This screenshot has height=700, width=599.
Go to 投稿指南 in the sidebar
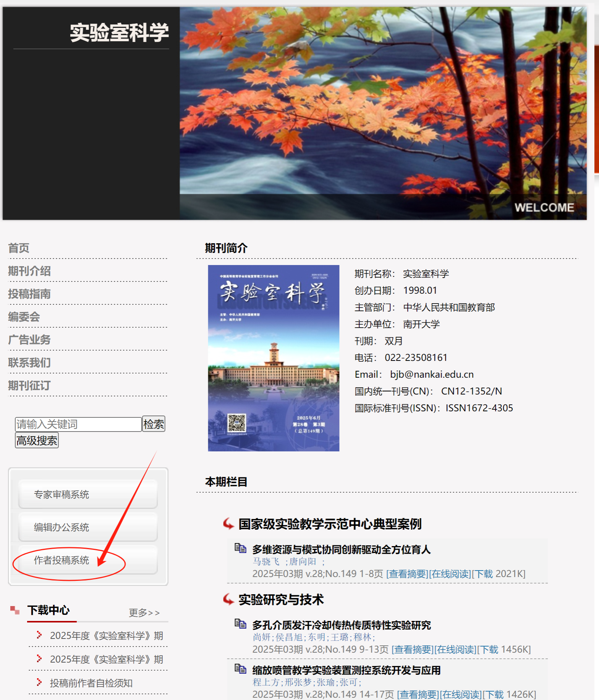pos(29,294)
